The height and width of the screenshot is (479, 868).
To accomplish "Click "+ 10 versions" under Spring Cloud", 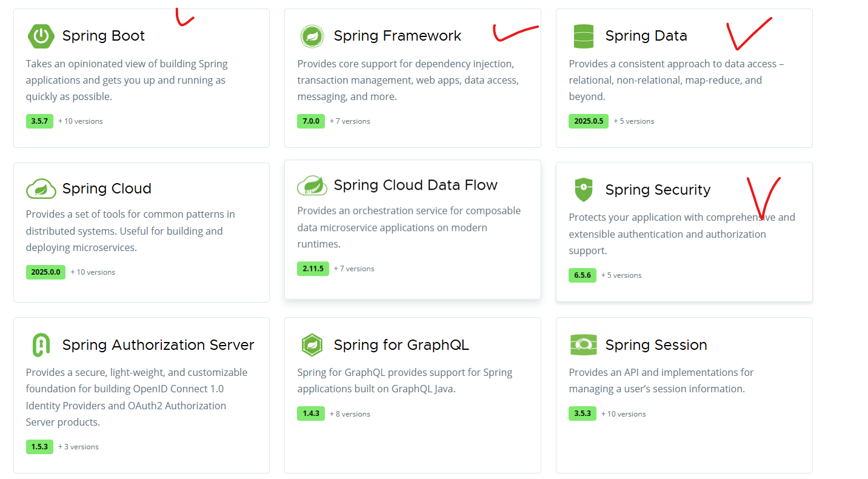I will pyautogui.click(x=93, y=272).
